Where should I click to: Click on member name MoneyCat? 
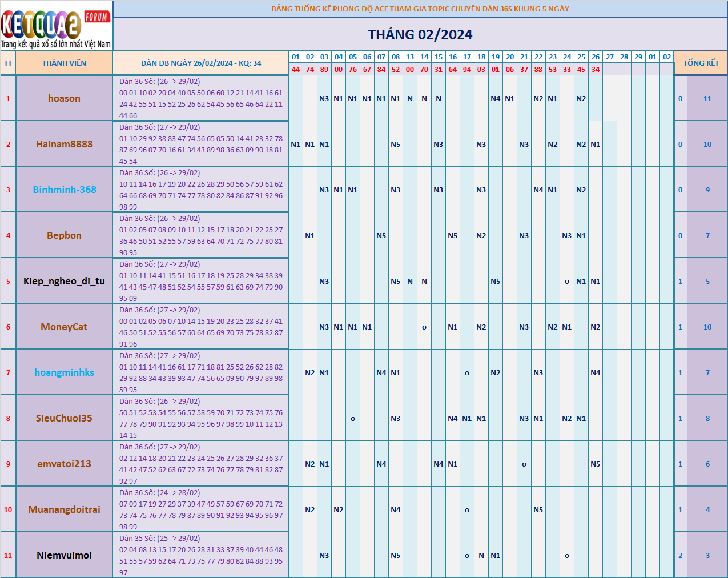tap(64, 327)
